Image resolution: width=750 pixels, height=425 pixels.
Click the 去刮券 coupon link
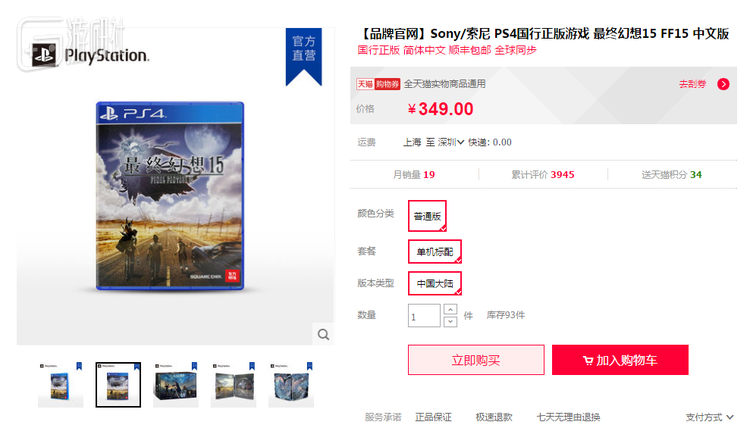coord(692,84)
